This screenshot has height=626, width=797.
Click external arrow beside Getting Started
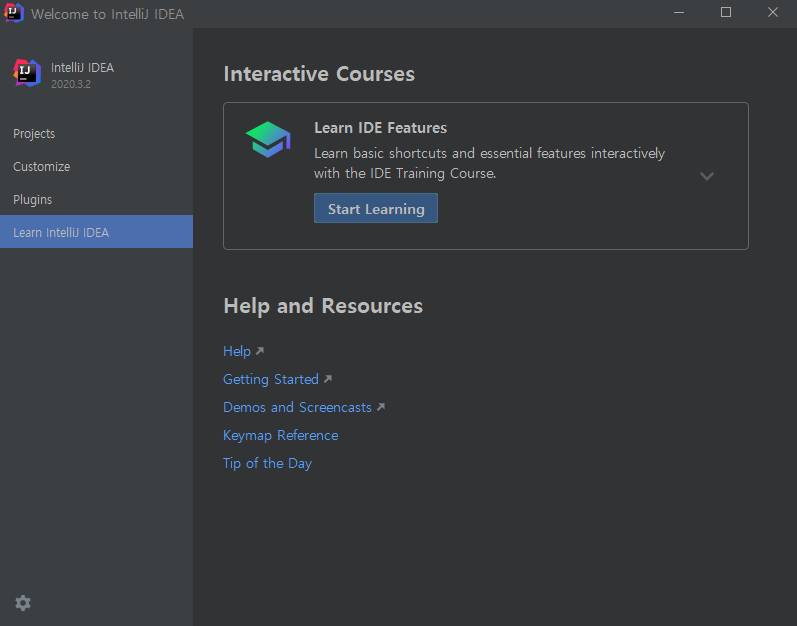point(328,379)
